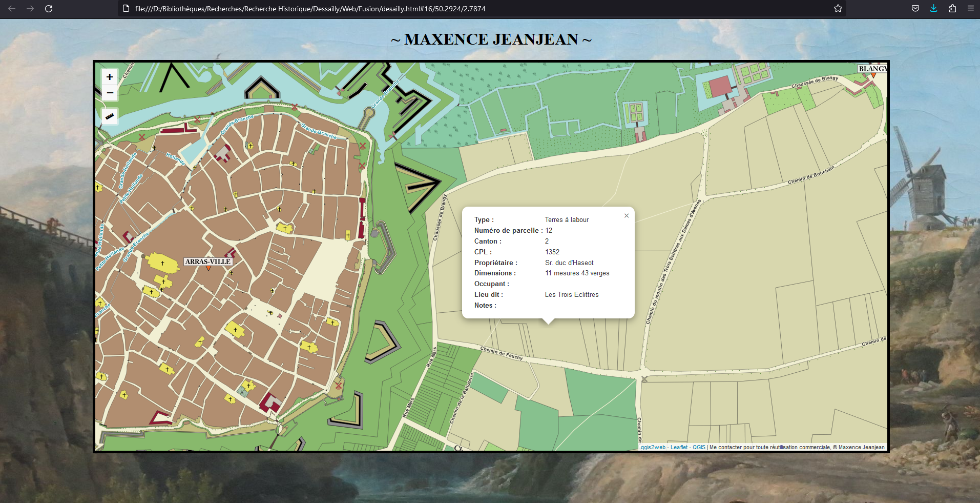The width and height of the screenshot is (980, 503).
Task: Click the ARRAS-VILLE map label
Action: coord(207,261)
